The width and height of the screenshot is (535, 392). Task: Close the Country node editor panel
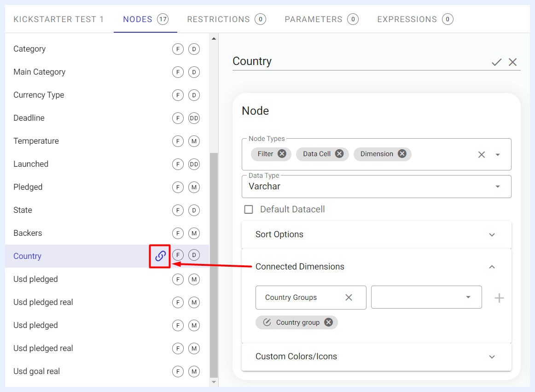click(x=512, y=62)
